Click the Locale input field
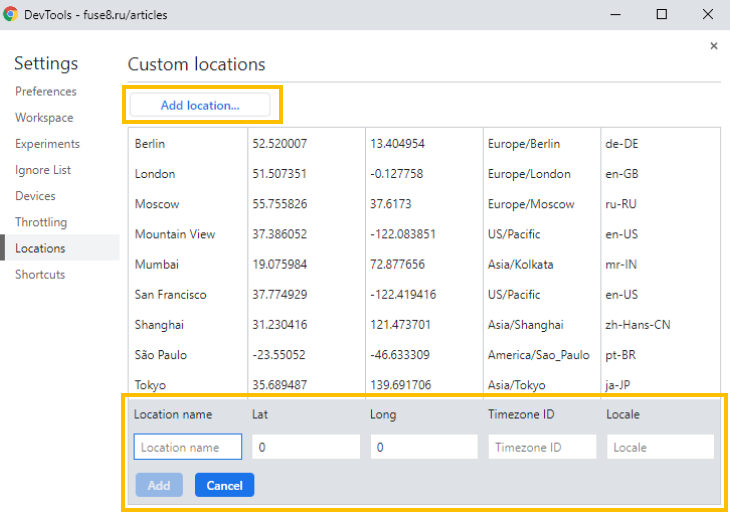730x527 pixels. (659, 447)
